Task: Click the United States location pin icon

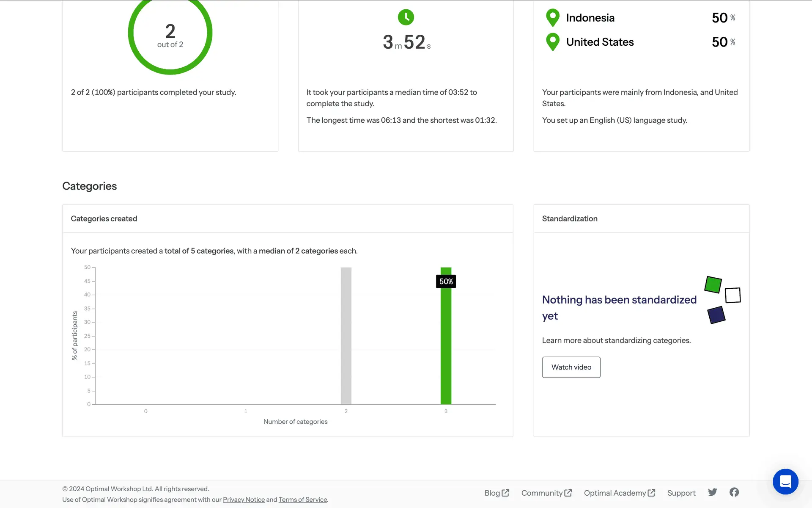Action: tap(553, 42)
